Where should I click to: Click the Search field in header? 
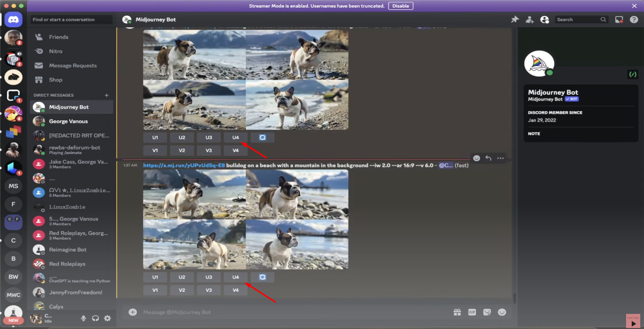[x=581, y=19]
